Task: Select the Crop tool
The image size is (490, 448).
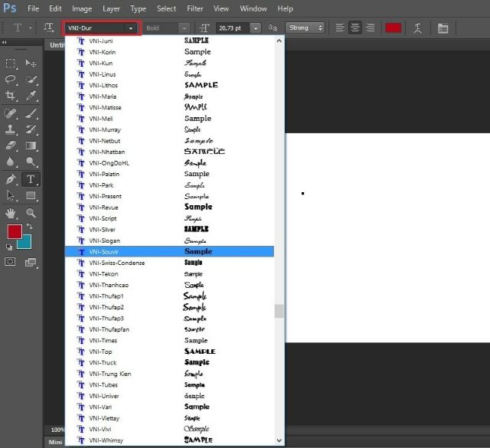Action: coord(11,95)
